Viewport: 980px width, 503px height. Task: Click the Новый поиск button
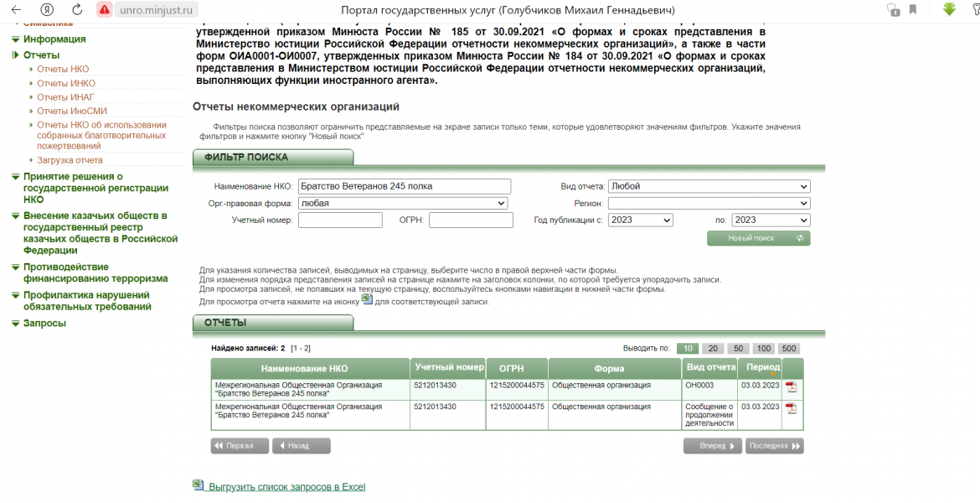pyautogui.click(x=758, y=238)
